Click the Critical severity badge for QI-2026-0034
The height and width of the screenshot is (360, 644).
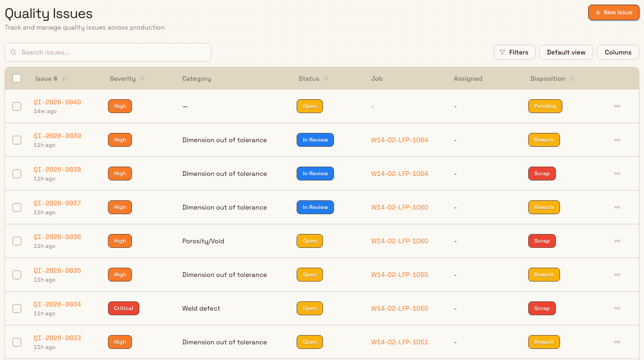[124, 308]
